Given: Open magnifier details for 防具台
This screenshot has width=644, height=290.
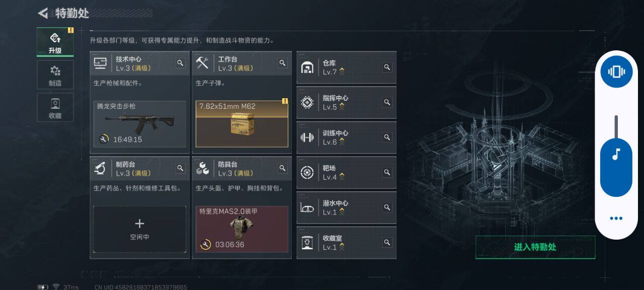Looking at the screenshot, I should coord(282,168).
